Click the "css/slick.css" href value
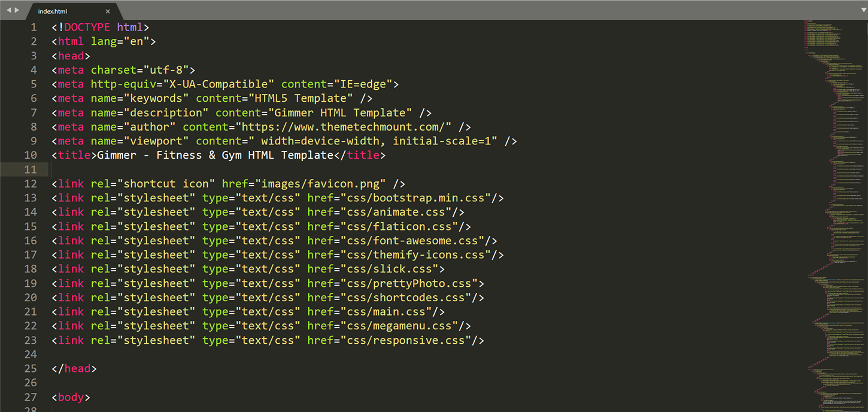Image resolution: width=868 pixels, height=412 pixels. pyautogui.click(x=390, y=269)
